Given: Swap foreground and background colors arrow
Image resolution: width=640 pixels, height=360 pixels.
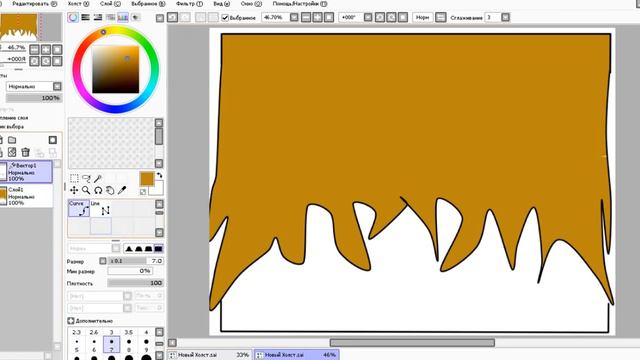Looking at the screenshot, I should click(160, 175).
